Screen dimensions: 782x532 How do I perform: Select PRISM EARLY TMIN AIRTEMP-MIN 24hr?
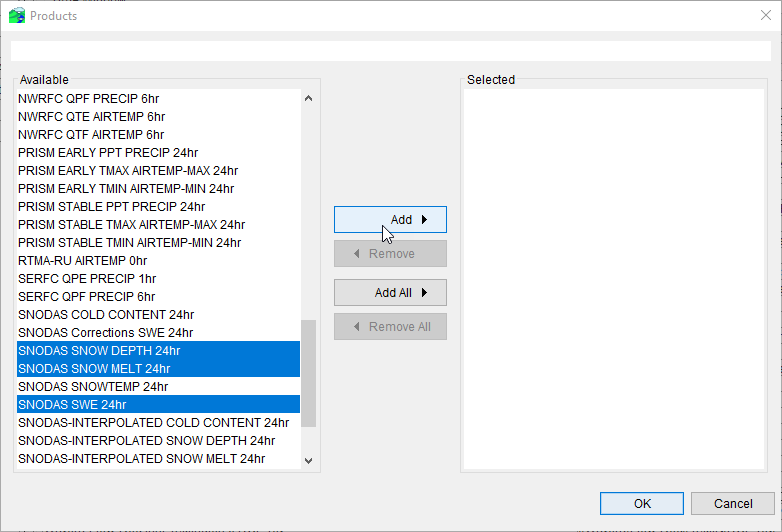[x=159, y=188]
